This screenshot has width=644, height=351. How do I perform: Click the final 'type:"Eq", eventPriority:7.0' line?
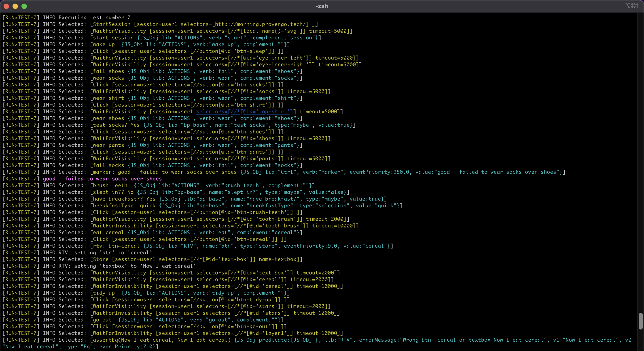80,347
